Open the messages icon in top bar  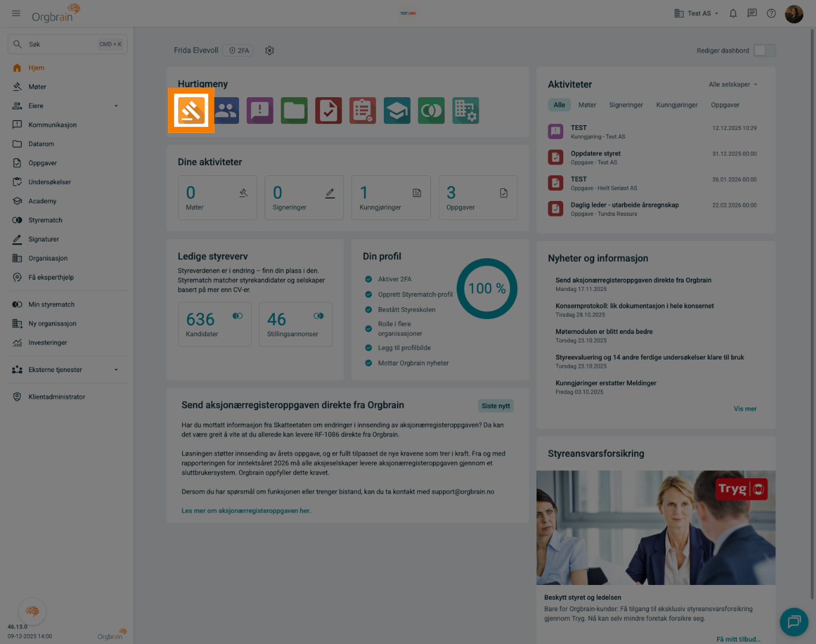pyautogui.click(x=752, y=13)
